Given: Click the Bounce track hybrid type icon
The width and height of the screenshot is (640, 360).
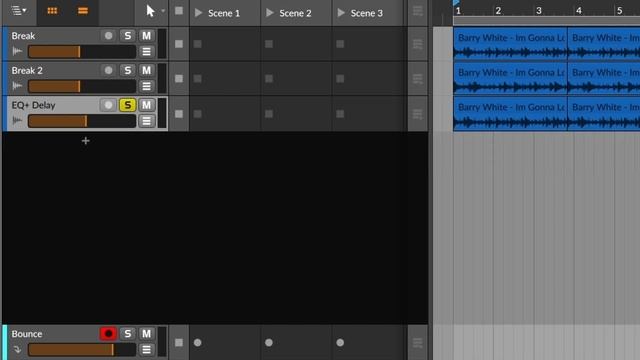Looking at the screenshot, I should (17, 349).
